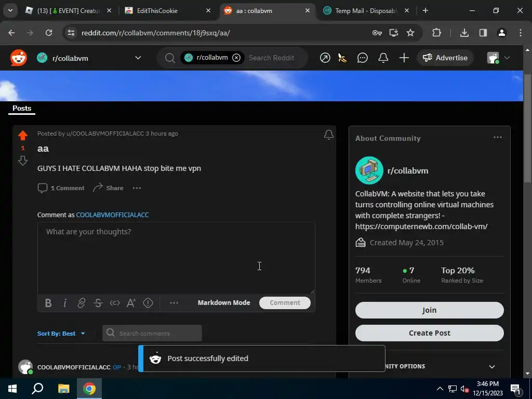This screenshot has height=399, width=532.
Task: Open the Extensions puzzle icon
Action: click(x=436, y=33)
